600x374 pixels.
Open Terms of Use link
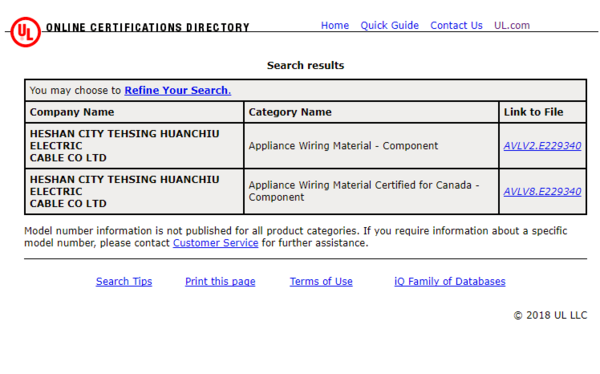[x=321, y=281]
